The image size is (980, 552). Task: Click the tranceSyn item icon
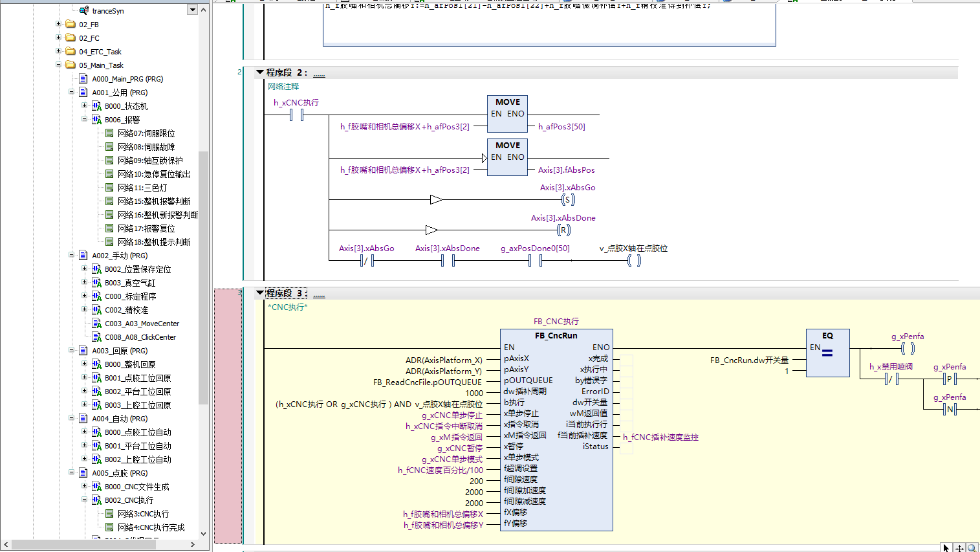pos(83,10)
